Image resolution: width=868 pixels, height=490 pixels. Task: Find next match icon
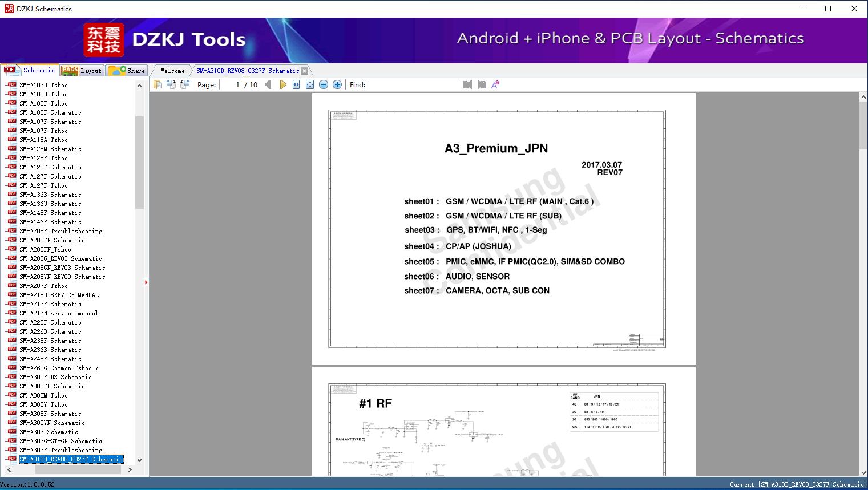coord(482,84)
